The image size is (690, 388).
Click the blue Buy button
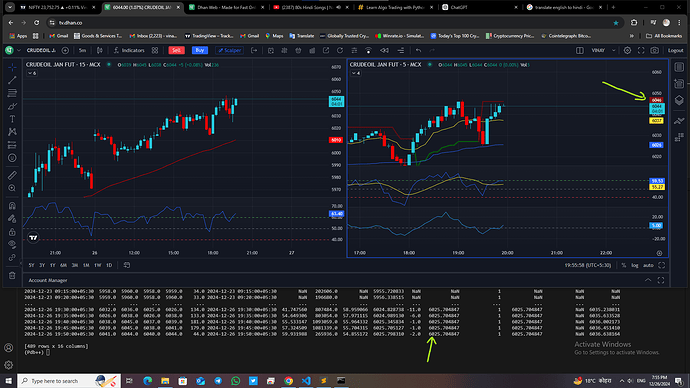200,51
